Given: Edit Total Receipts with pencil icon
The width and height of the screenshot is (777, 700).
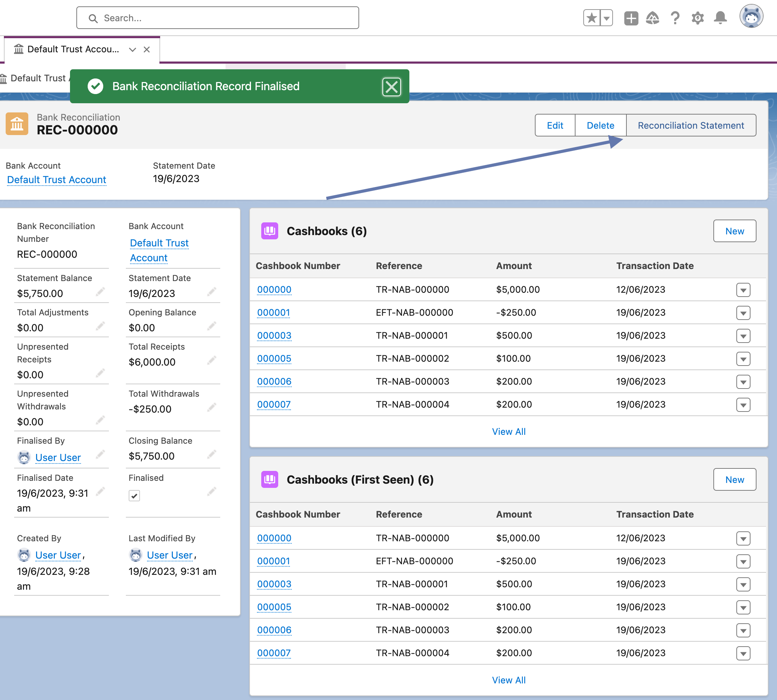Looking at the screenshot, I should (211, 360).
